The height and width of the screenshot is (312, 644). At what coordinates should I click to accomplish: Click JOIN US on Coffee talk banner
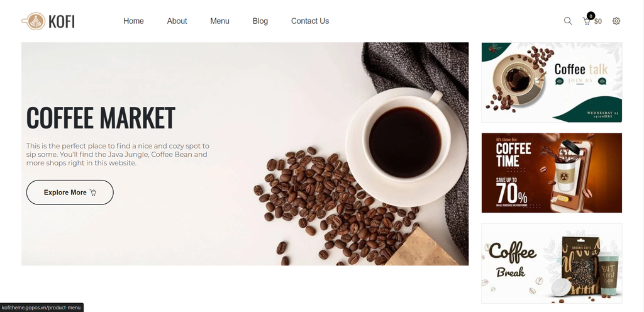point(580,81)
